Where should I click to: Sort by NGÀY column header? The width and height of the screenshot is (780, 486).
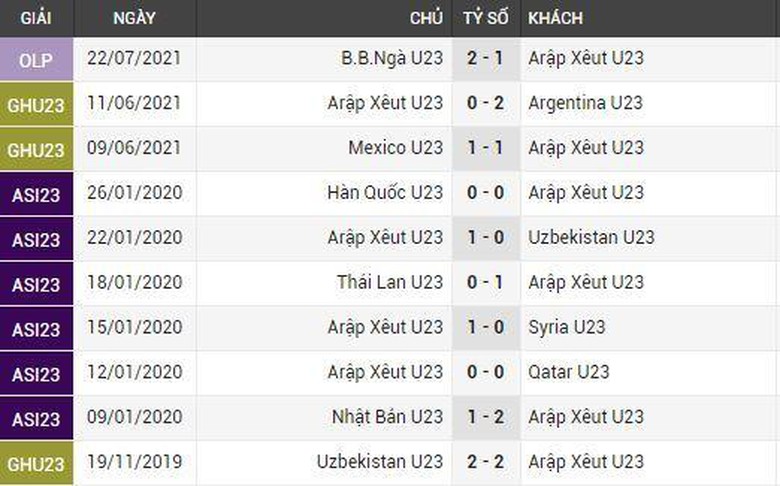click(x=134, y=18)
